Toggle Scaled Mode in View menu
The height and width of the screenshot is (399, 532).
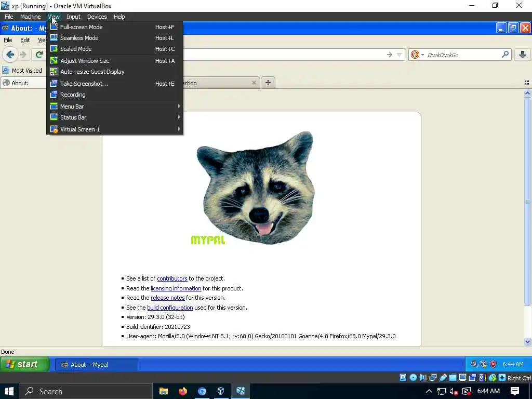pyautogui.click(x=114, y=49)
